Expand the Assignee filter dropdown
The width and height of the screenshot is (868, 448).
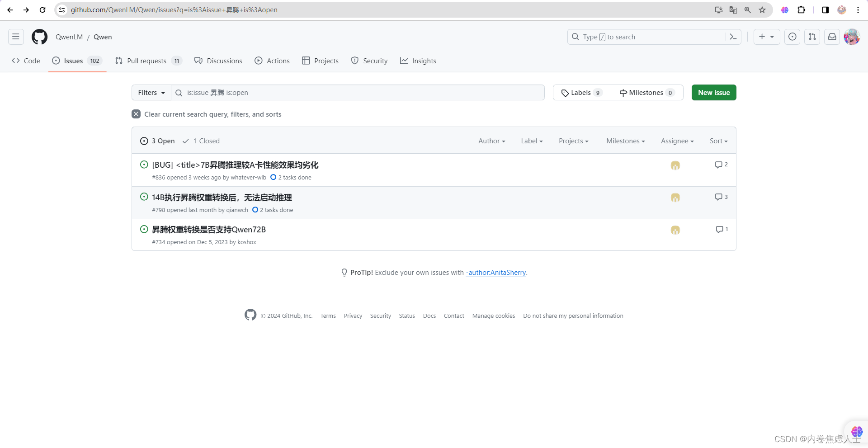coord(677,141)
